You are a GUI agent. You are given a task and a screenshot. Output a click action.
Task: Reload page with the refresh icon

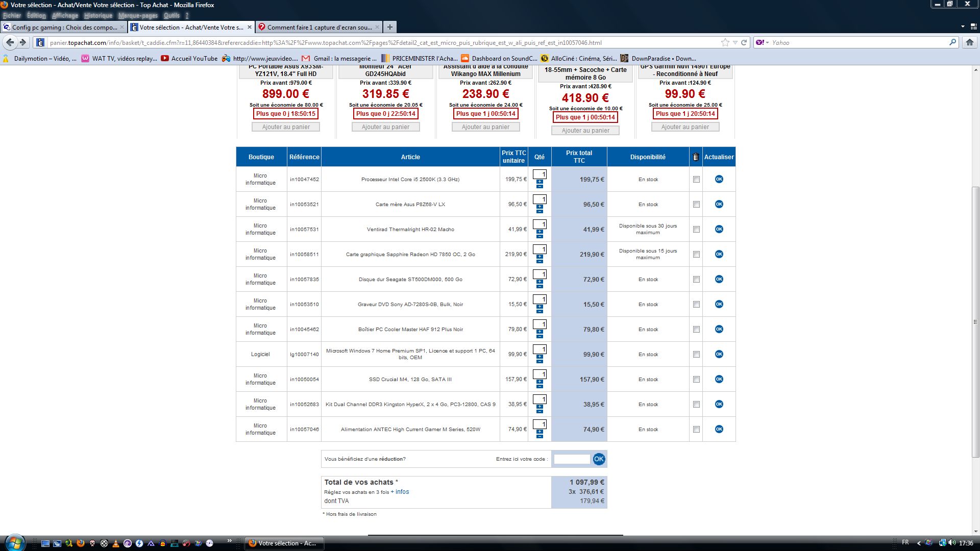tap(744, 43)
